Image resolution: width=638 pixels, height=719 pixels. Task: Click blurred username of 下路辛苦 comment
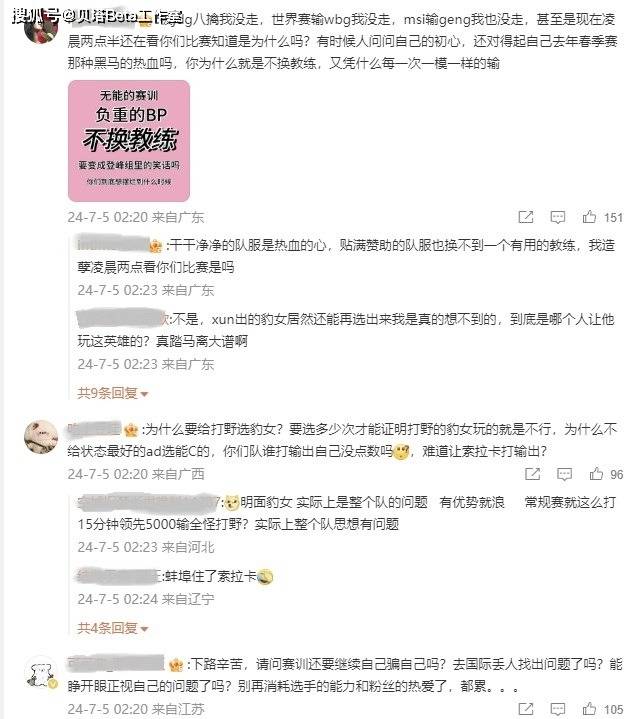pyautogui.click(x=116, y=663)
